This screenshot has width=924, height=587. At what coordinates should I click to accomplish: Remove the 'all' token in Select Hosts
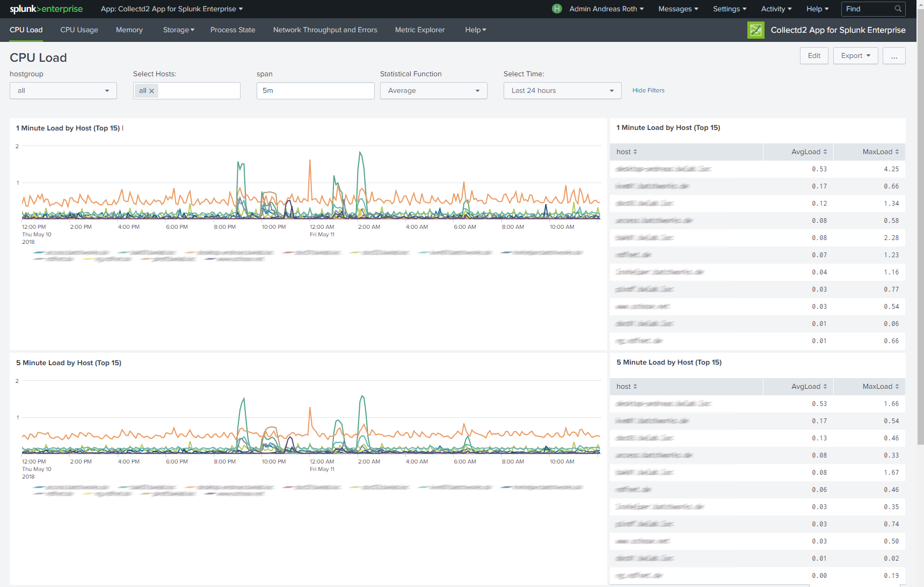pos(152,91)
